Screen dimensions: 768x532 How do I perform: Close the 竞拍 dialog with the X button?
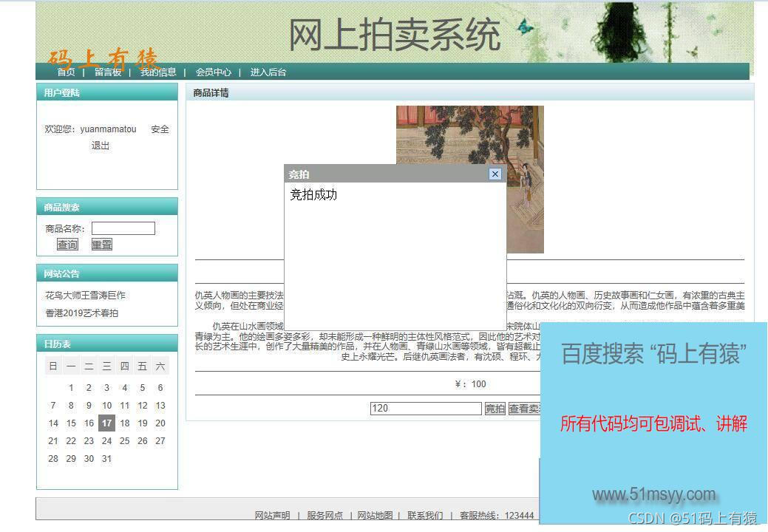pos(495,174)
